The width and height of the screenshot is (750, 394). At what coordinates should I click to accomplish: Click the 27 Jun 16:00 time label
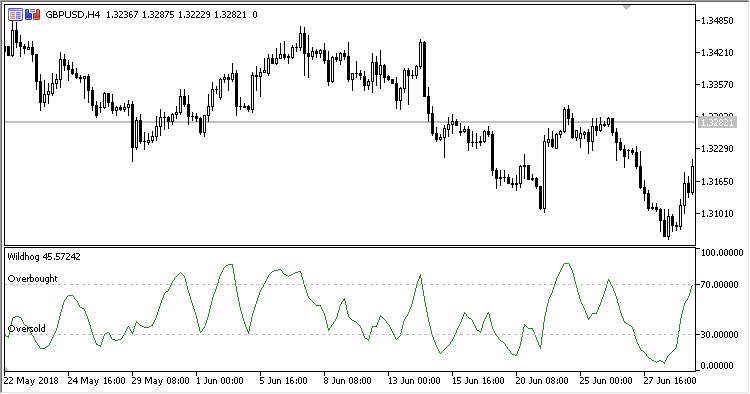pyautogui.click(x=670, y=381)
